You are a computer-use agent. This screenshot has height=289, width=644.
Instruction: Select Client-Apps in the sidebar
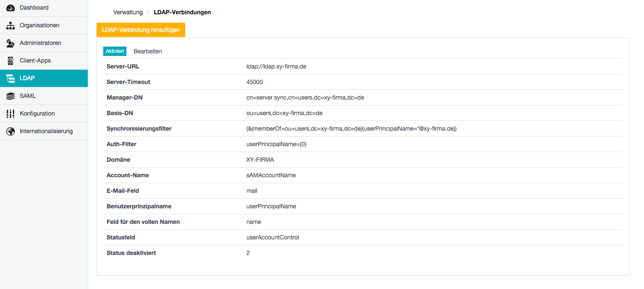point(44,60)
